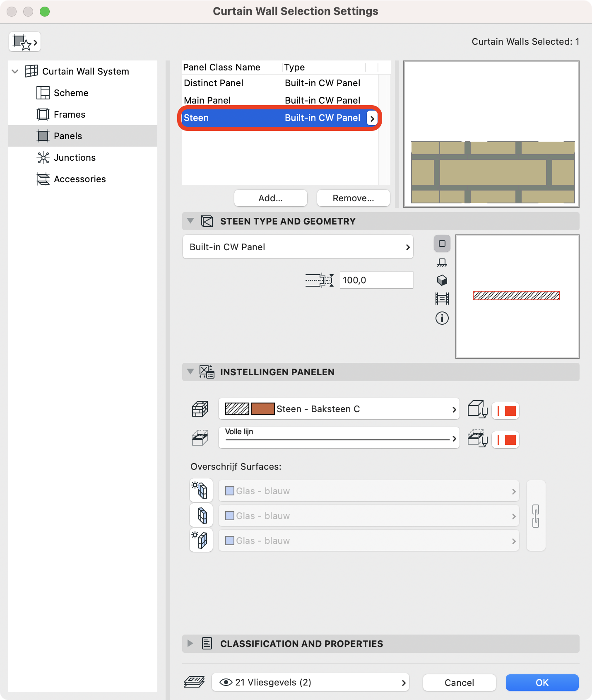Screen dimensions: 592x700
Task: Toggle the inside face surface override
Action: pyautogui.click(x=201, y=540)
